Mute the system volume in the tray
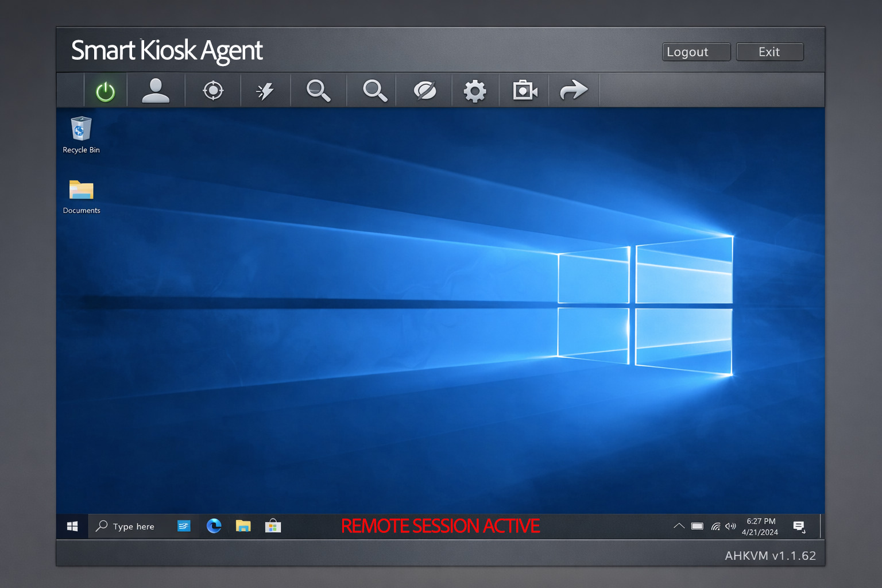This screenshot has width=882, height=588. click(x=730, y=526)
